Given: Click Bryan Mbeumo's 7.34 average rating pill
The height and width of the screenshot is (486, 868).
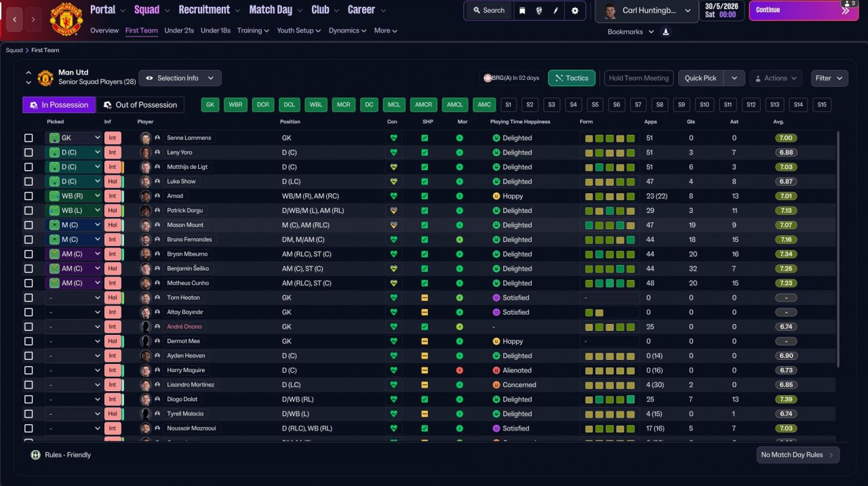Looking at the screenshot, I should click(786, 254).
